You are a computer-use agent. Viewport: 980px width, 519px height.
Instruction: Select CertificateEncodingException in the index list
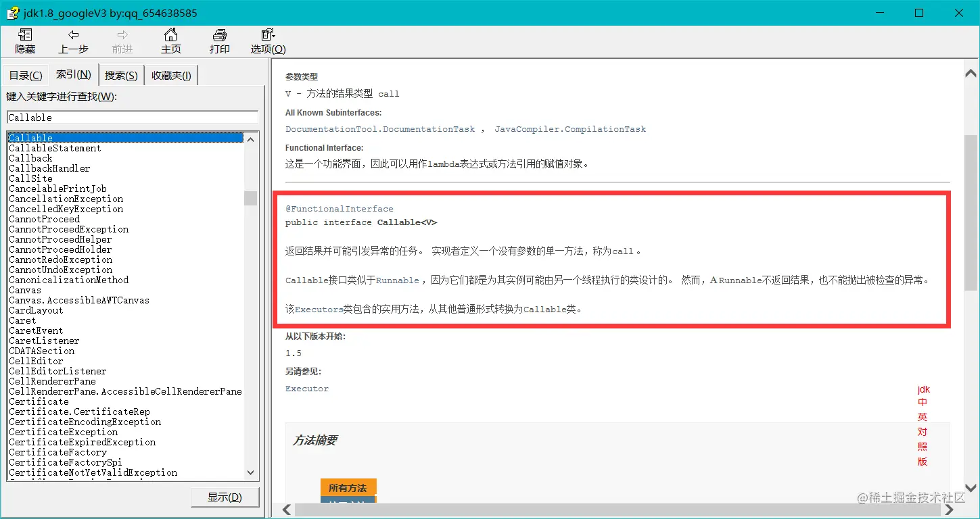tap(85, 422)
